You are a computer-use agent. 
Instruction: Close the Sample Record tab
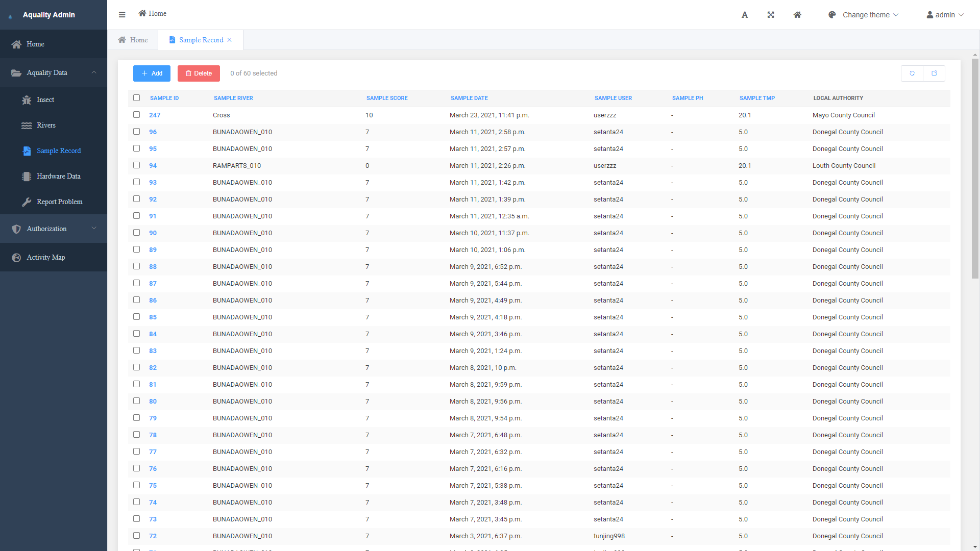[x=230, y=40]
